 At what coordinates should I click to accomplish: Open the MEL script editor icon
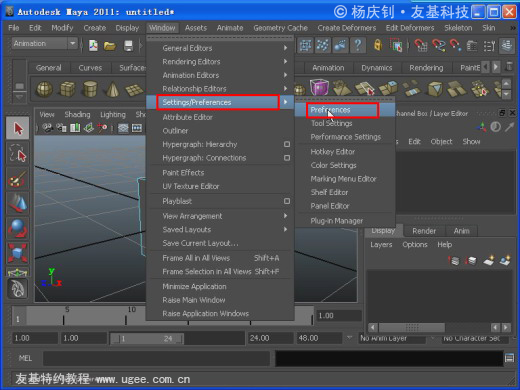click(x=509, y=358)
